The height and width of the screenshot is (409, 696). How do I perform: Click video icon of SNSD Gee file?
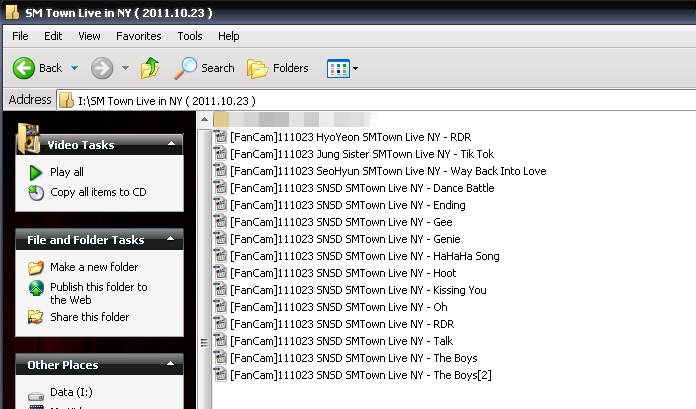pyautogui.click(x=220, y=221)
